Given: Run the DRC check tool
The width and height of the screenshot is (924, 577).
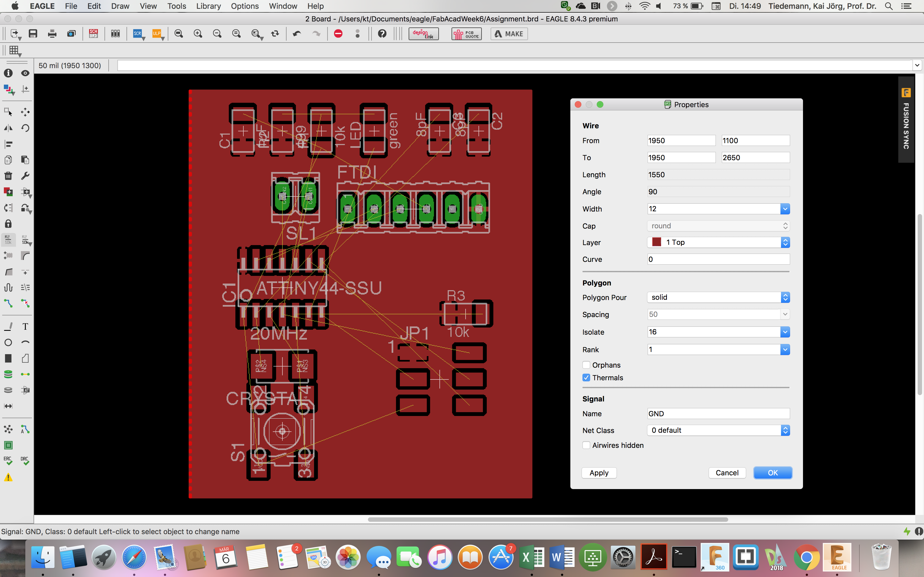Looking at the screenshot, I should click(x=25, y=461).
